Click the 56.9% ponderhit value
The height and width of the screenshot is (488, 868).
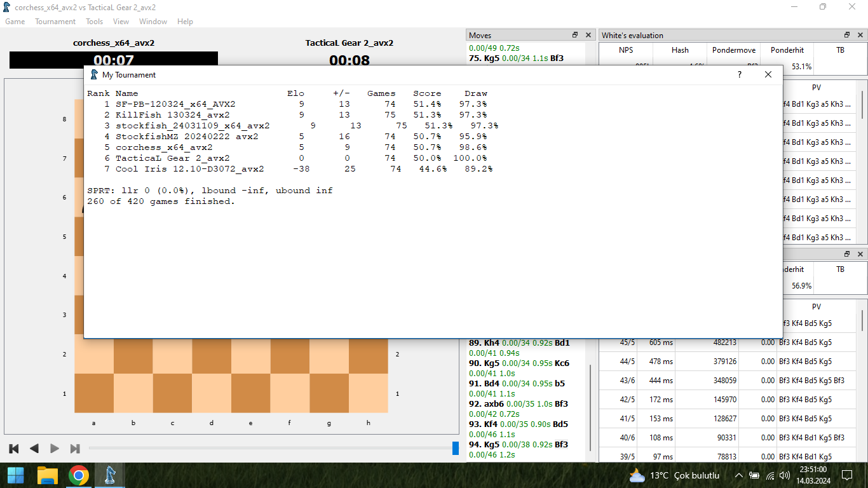pos(801,286)
